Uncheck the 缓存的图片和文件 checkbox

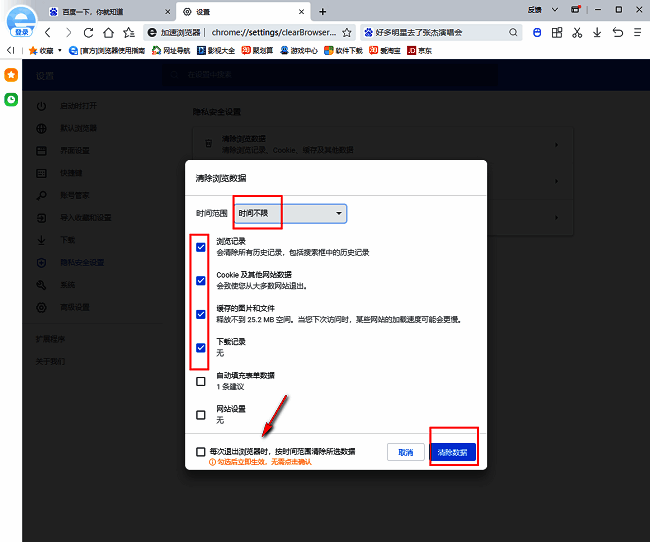(x=201, y=314)
